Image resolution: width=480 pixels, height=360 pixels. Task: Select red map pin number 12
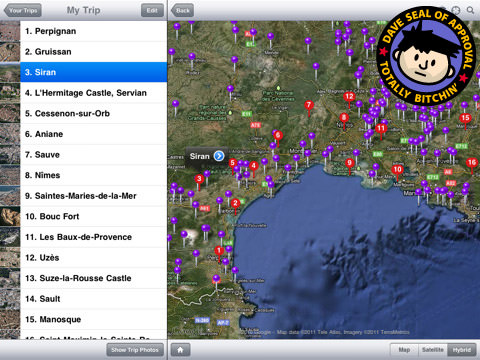pos(349,97)
